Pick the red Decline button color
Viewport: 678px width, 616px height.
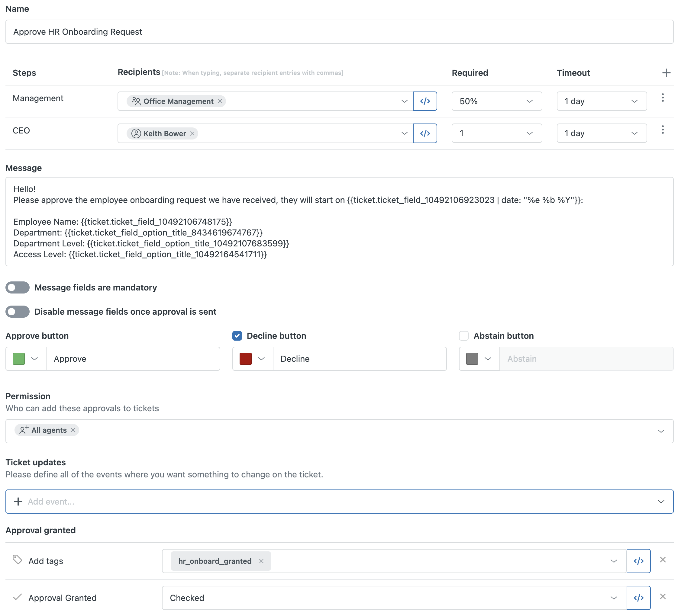pyautogui.click(x=253, y=359)
